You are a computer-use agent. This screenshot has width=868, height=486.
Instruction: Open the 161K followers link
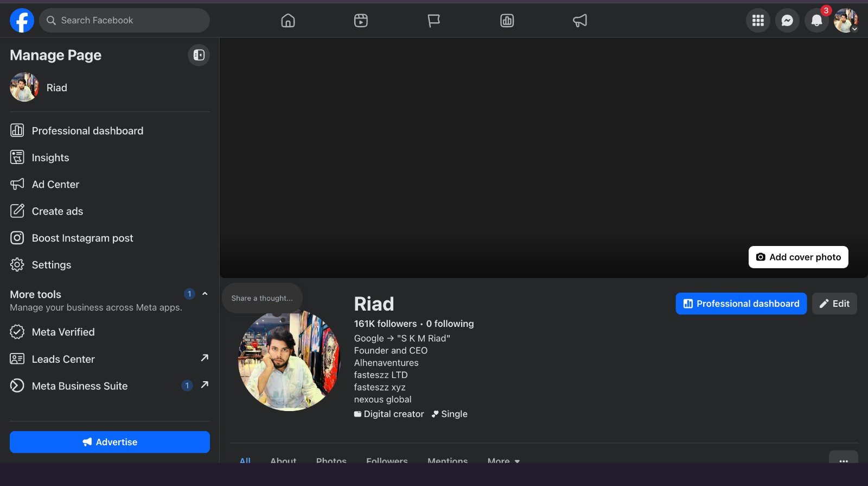385,324
